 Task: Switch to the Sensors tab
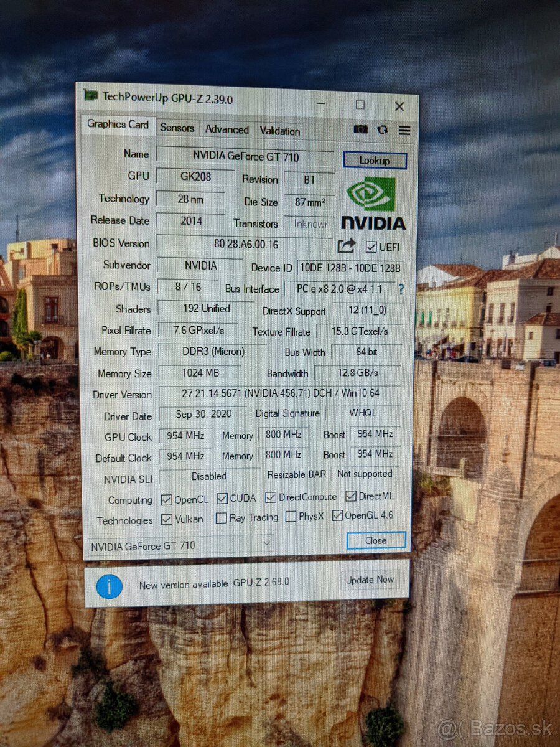(x=176, y=128)
